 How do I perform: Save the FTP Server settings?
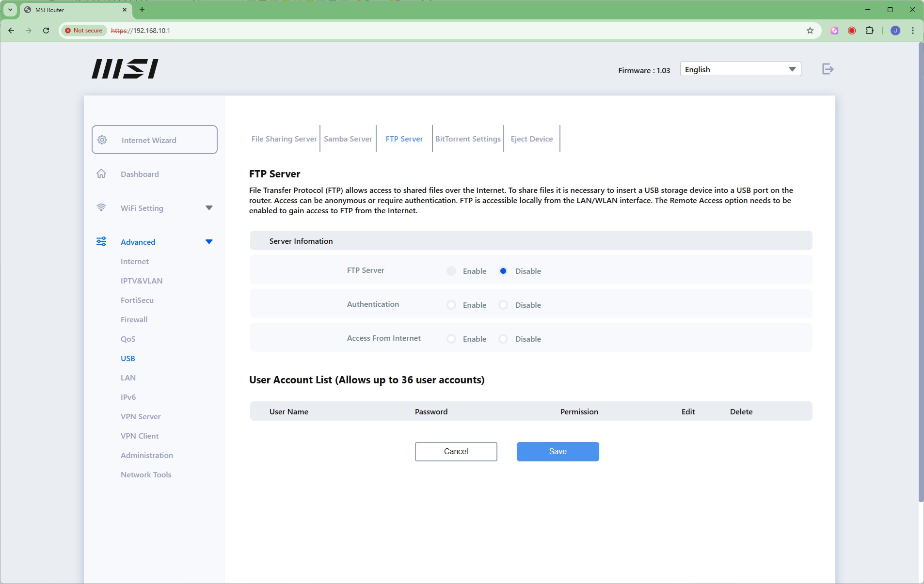[x=558, y=451]
